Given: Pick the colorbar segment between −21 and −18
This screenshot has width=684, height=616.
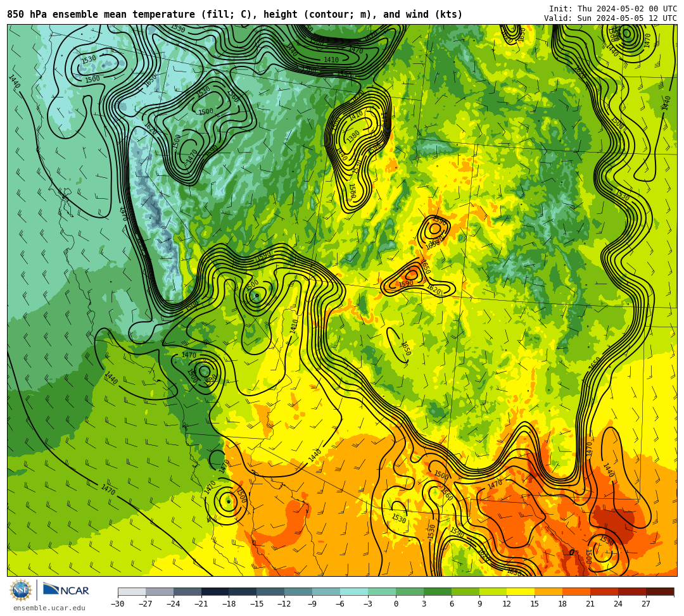Looking at the screenshot, I should pos(215,591).
